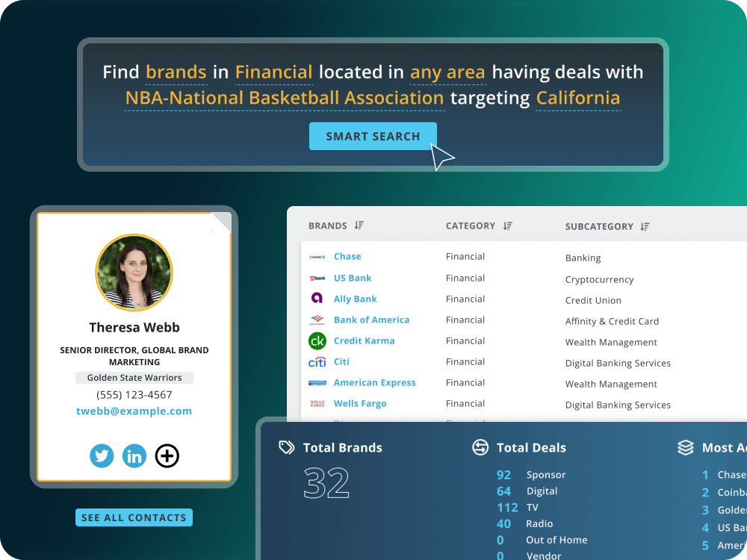The height and width of the screenshot is (560, 747).
Task: Click the twebb@example.com email link
Action: (x=134, y=411)
